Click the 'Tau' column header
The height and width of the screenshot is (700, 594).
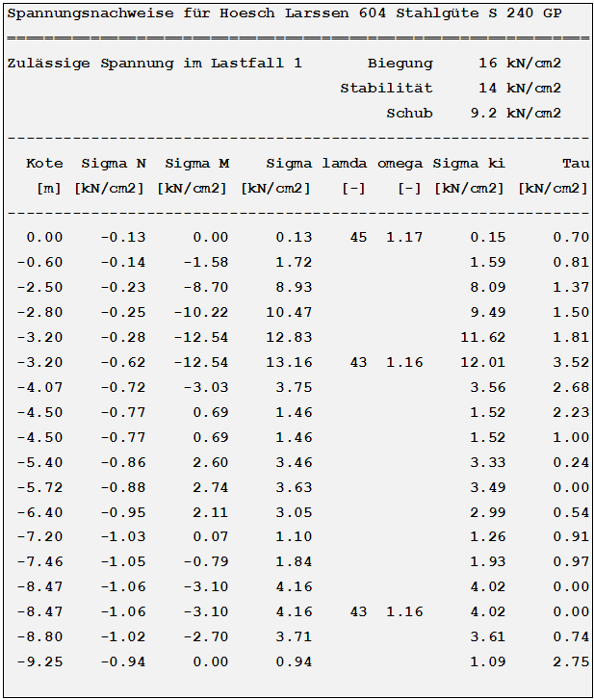point(576,164)
